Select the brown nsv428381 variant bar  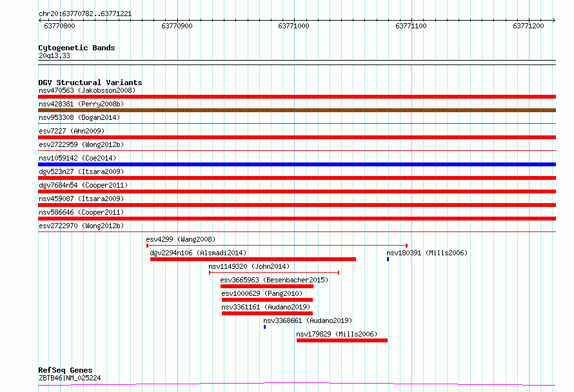point(297,110)
